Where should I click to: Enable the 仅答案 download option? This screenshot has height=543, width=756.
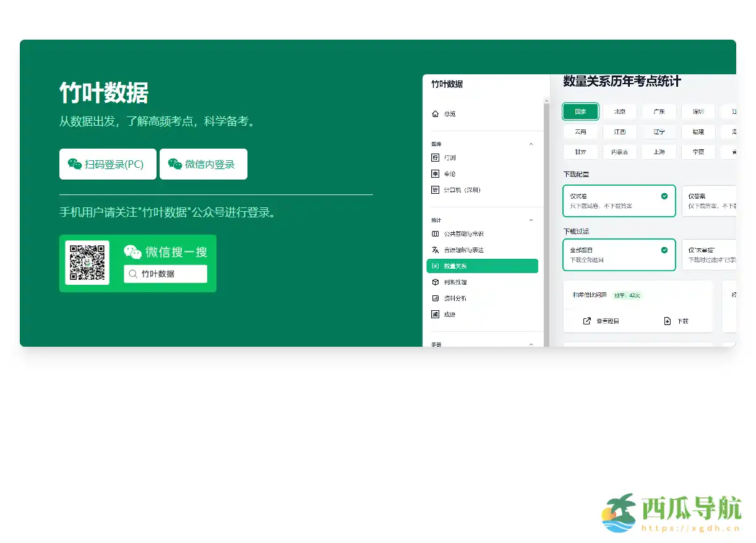coord(709,201)
